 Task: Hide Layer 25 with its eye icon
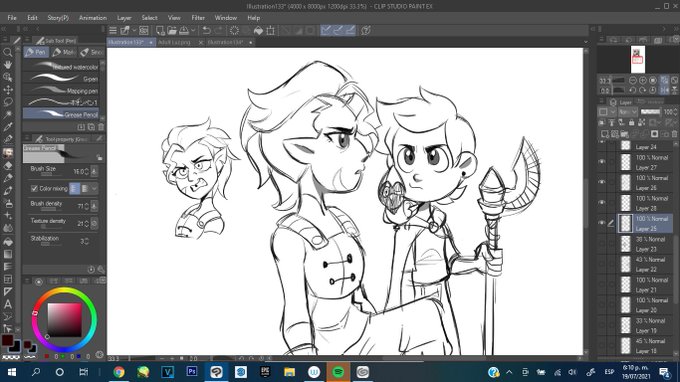tap(602, 223)
